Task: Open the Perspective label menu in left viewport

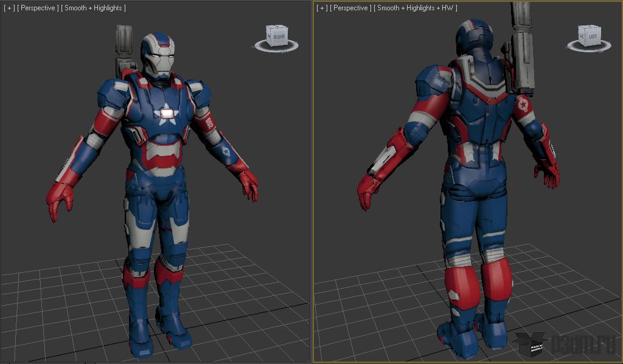Action: [x=38, y=8]
